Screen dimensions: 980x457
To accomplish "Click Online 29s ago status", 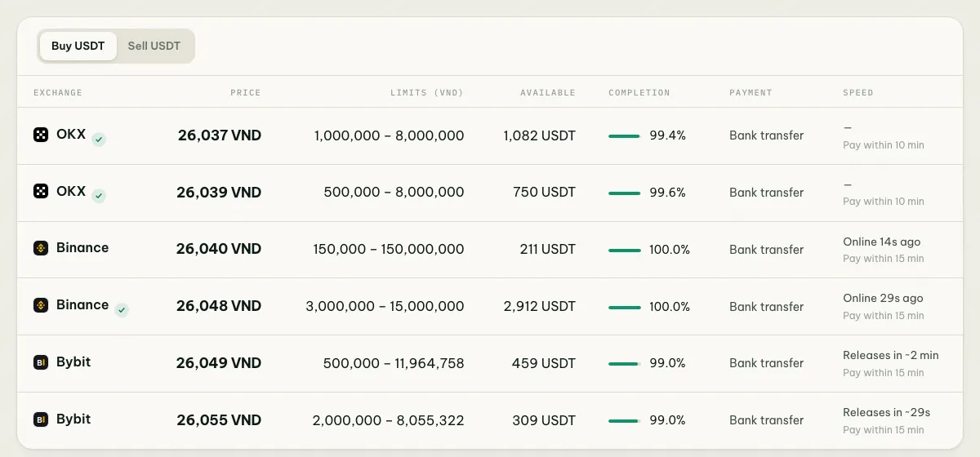I will [x=883, y=299].
